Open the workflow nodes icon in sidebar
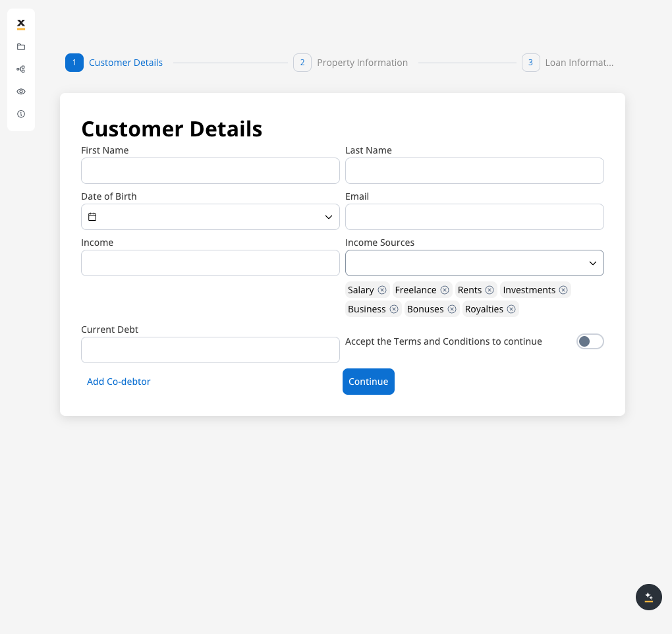672x634 pixels. pos(21,69)
